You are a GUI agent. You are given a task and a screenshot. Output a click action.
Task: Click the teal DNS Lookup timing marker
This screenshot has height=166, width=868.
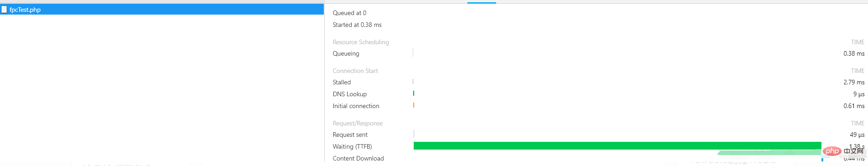pyautogui.click(x=413, y=93)
